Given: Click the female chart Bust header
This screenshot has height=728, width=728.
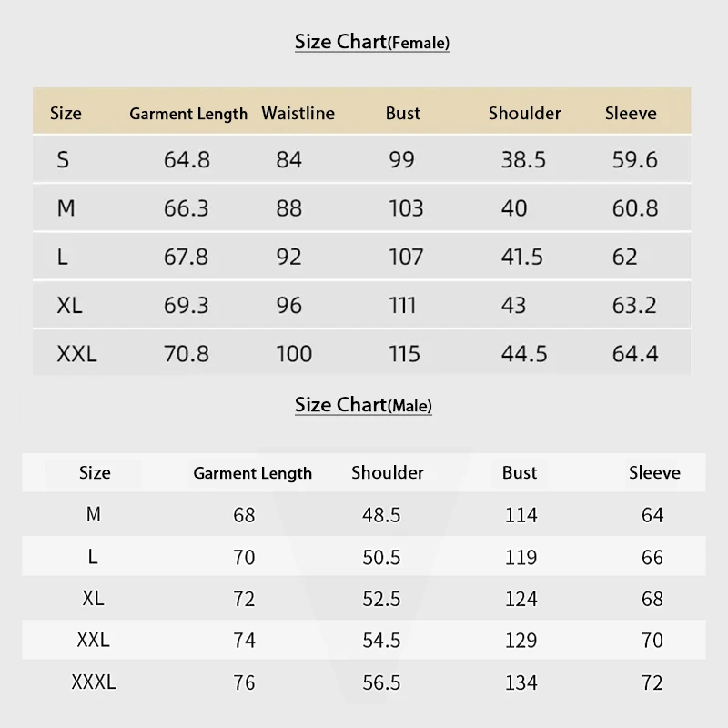Looking at the screenshot, I should point(403,113).
